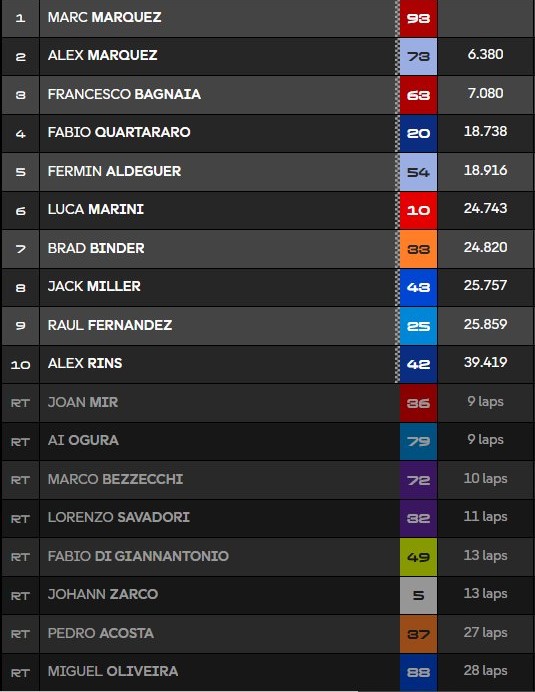This screenshot has width=535, height=692.
Task: Open rider name Marc Marquez
Action: click(x=105, y=17)
